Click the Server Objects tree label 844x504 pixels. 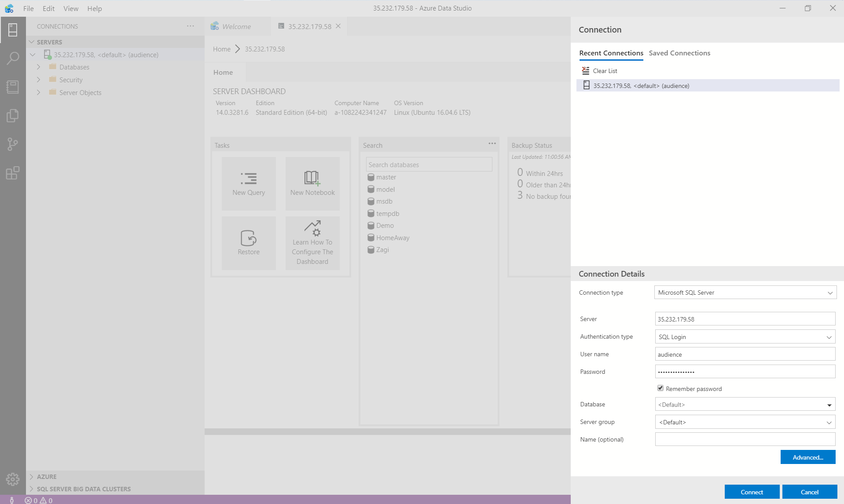(x=81, y=92)
